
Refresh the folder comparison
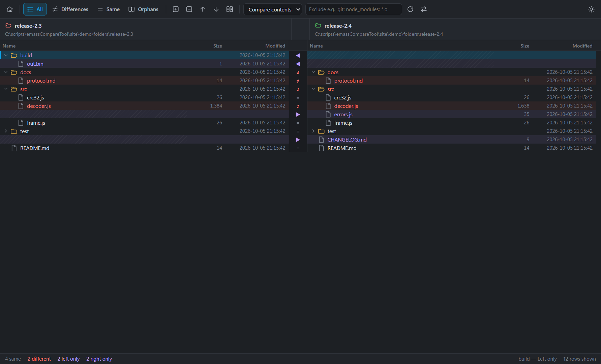click(410, 9)
